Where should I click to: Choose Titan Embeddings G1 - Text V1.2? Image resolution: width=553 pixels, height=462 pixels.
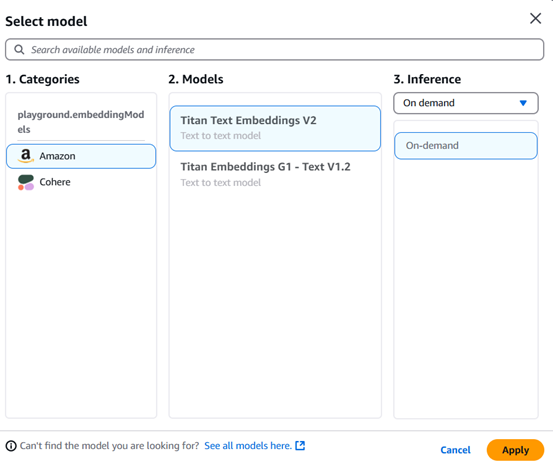(x=275, y=175)
